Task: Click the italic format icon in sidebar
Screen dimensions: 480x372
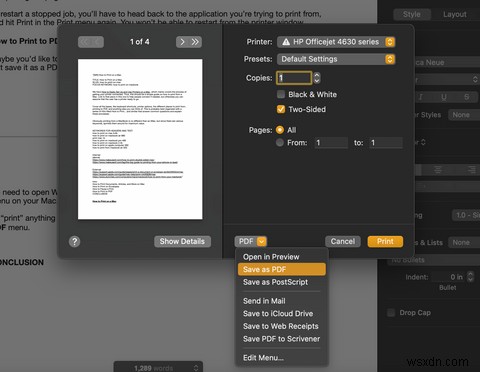Action: (x=420, y=97)
